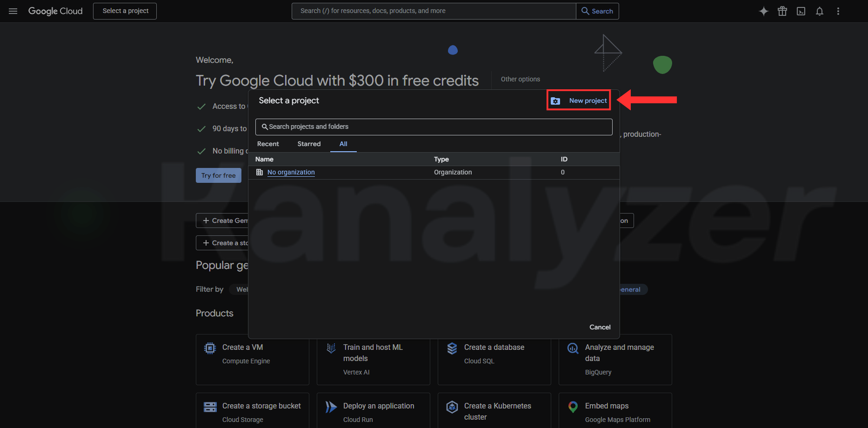Select the All tab
The image size is (868, 428).
[x=343, y=144]
